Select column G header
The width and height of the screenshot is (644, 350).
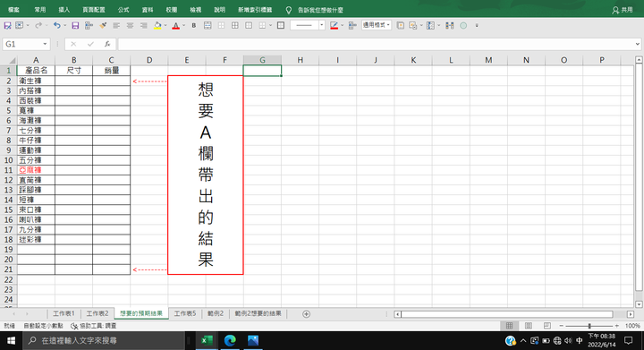262,60
